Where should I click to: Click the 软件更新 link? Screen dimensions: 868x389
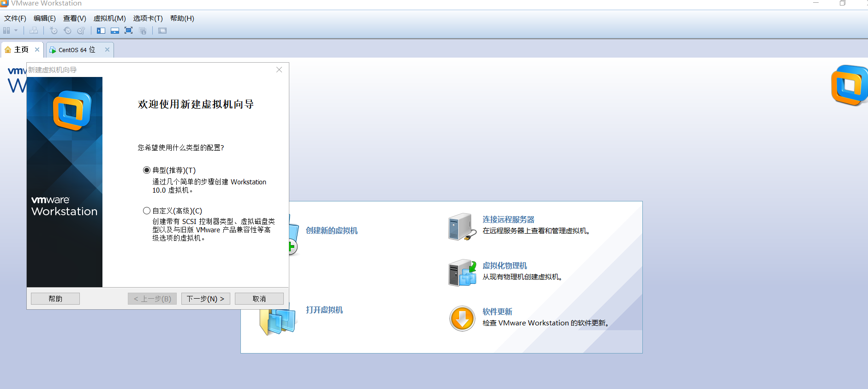[497, 312]
